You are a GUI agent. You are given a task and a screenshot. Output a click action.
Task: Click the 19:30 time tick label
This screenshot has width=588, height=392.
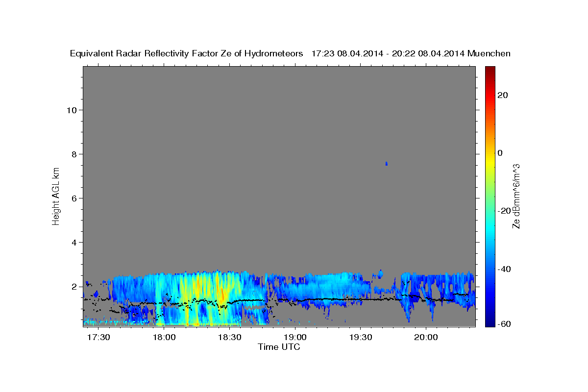(x=360, y=338)
